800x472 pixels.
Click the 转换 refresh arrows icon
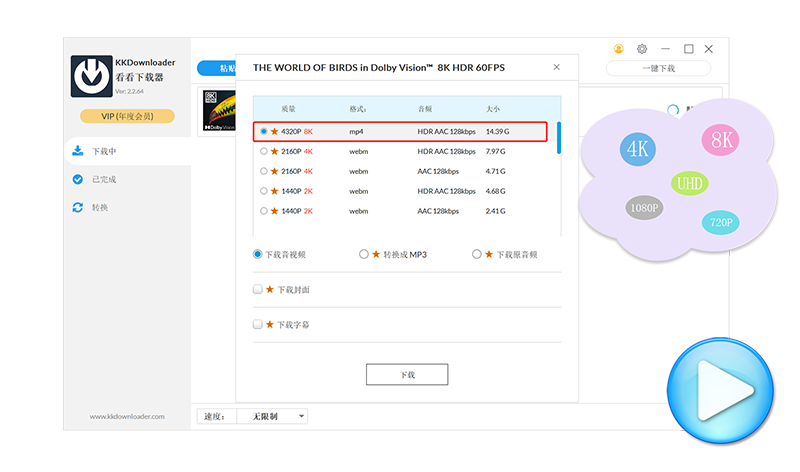(x=77, y=207)
